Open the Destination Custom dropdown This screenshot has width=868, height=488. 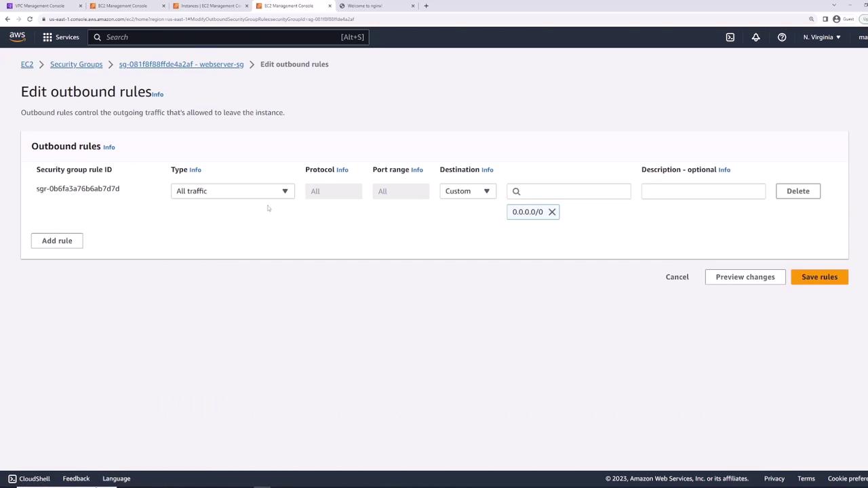click(468, 191)
